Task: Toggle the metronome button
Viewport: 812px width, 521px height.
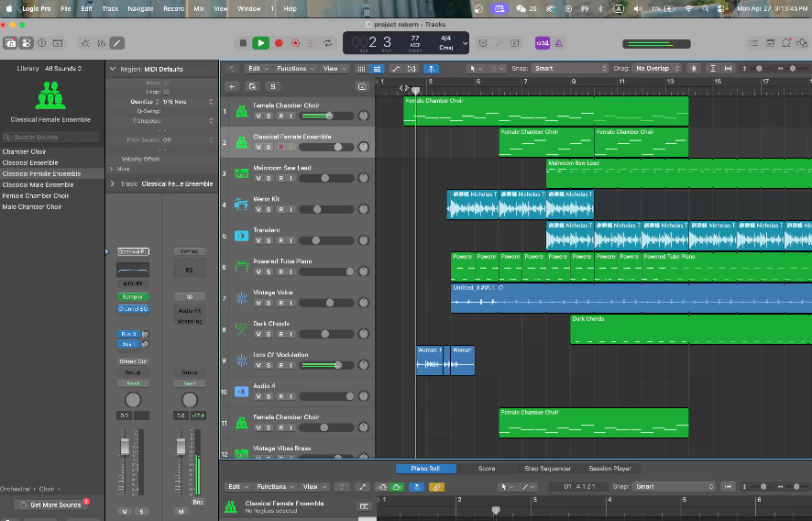Action: coord(559,43)
